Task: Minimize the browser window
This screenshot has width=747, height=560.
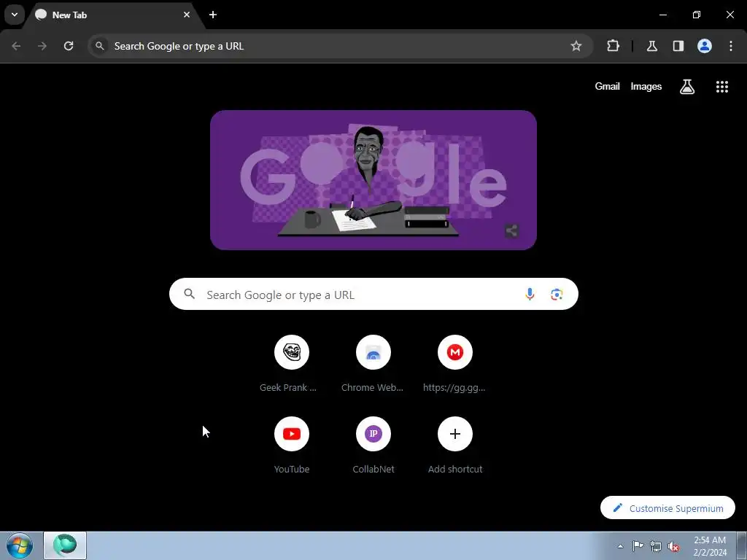Action: click(662, 15)
